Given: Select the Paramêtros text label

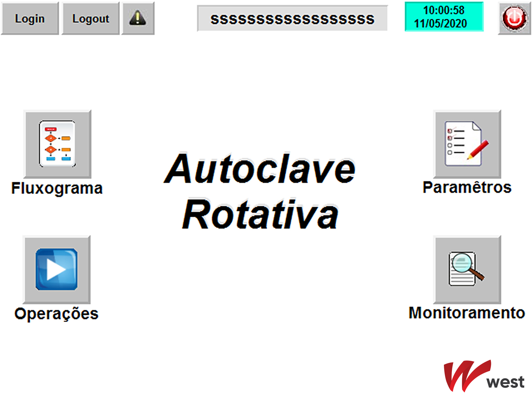Looking at the screenshot, I should 467,187.
